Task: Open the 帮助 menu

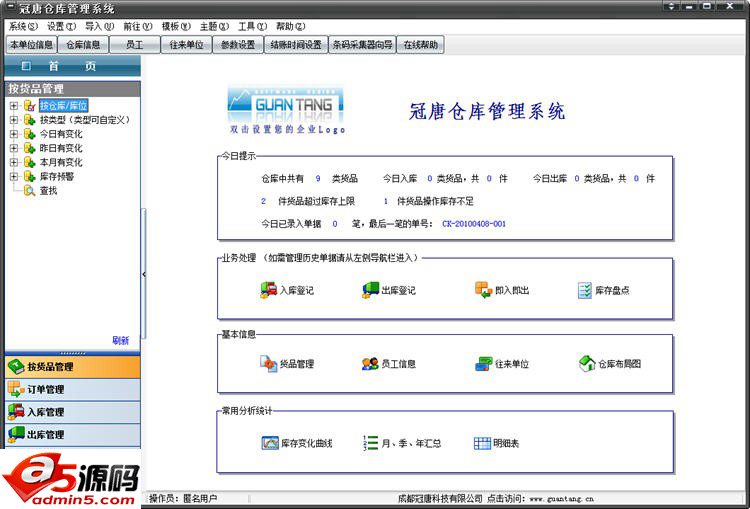Action: pyautogui.click(x=290, y=26)
